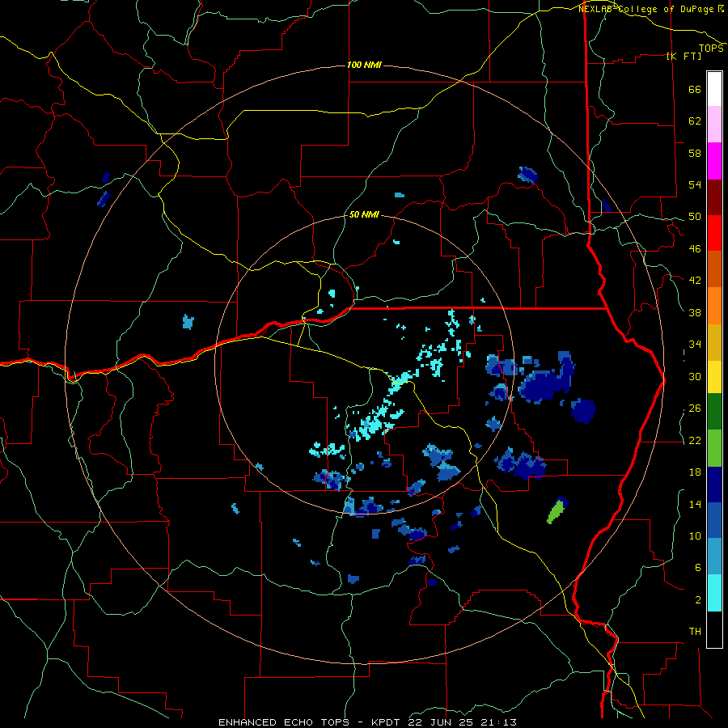Select the cyan legend swatch
The height and width of the screenshot is (728, 728).
(x=714, y=593)
